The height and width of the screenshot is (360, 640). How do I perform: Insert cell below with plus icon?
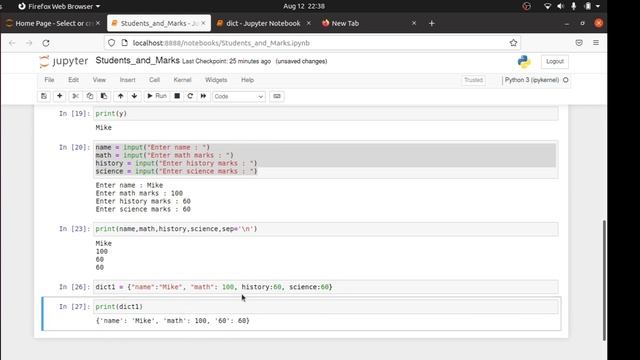(60, 96)
